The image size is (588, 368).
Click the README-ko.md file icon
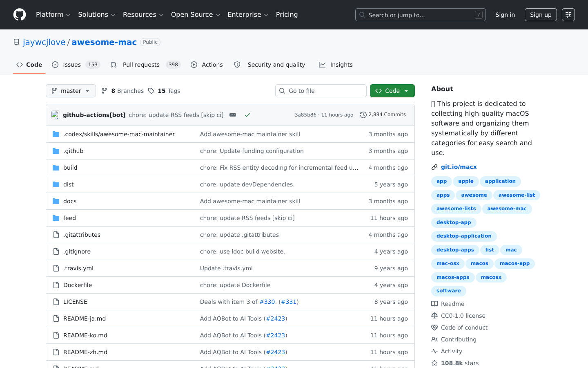coord(56,335)
